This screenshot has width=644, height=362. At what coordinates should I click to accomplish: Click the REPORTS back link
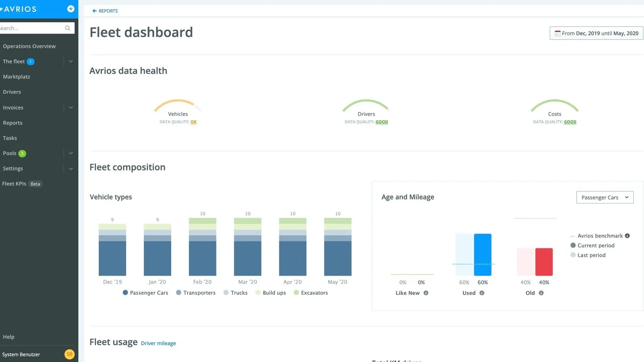click(105, 11)
